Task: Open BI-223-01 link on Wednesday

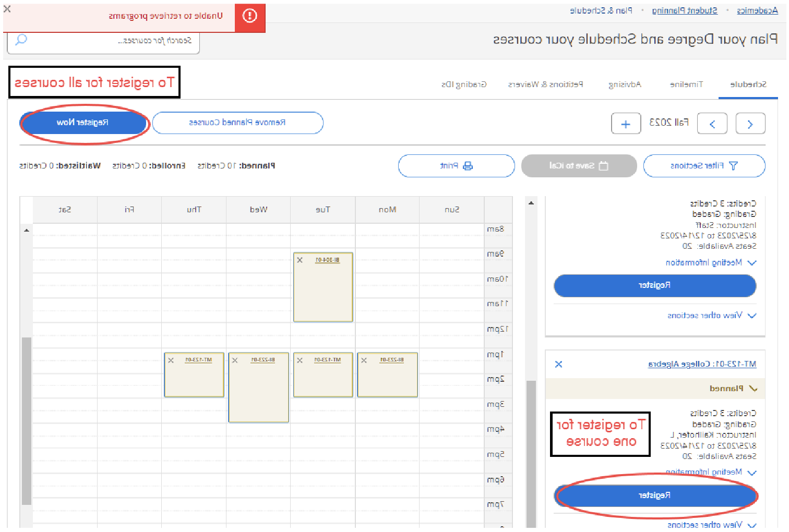Action: pyautogui.click(x=263, y=360)
